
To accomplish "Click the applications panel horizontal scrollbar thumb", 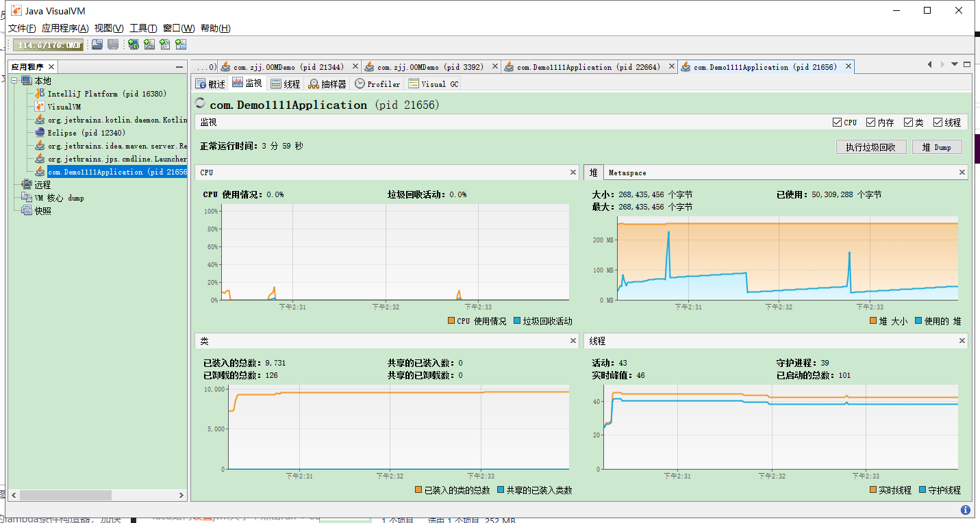I will click(65, 495).
